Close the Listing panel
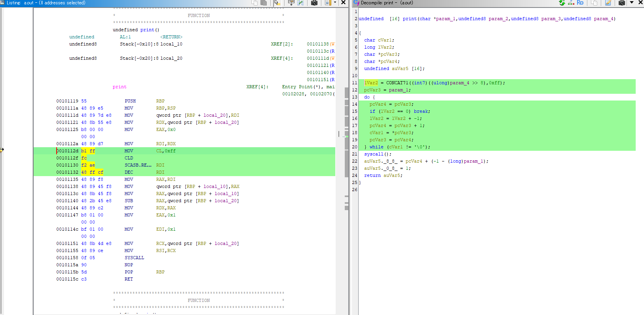Screen dimensions: 644x315 point(343,3)
